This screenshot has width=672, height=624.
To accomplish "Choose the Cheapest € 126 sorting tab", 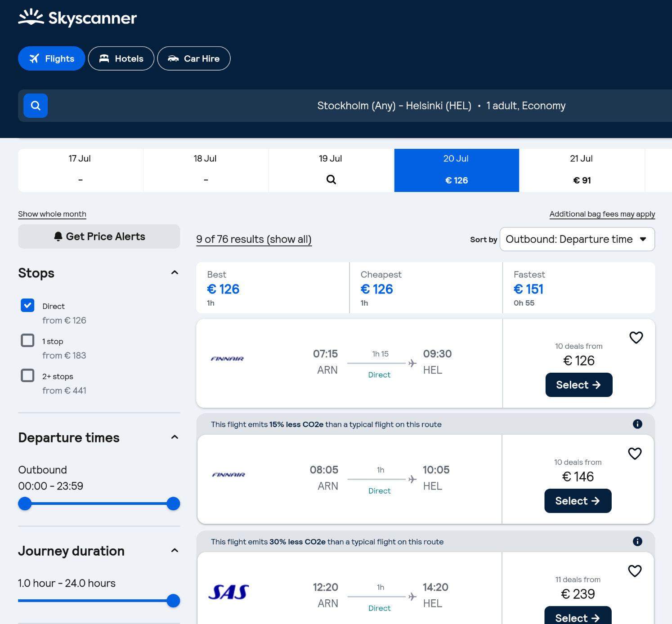I will click(426, 288).
